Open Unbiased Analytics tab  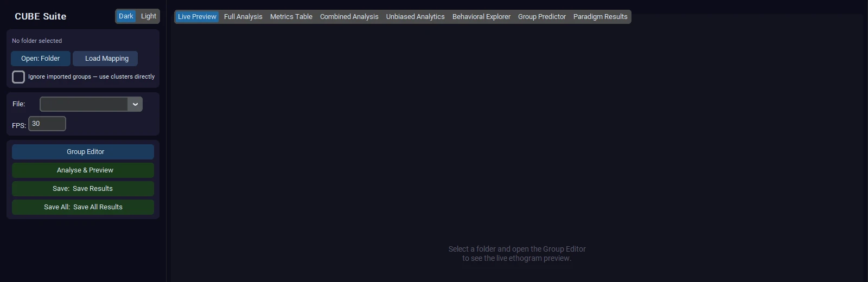[x=416, y=17]
